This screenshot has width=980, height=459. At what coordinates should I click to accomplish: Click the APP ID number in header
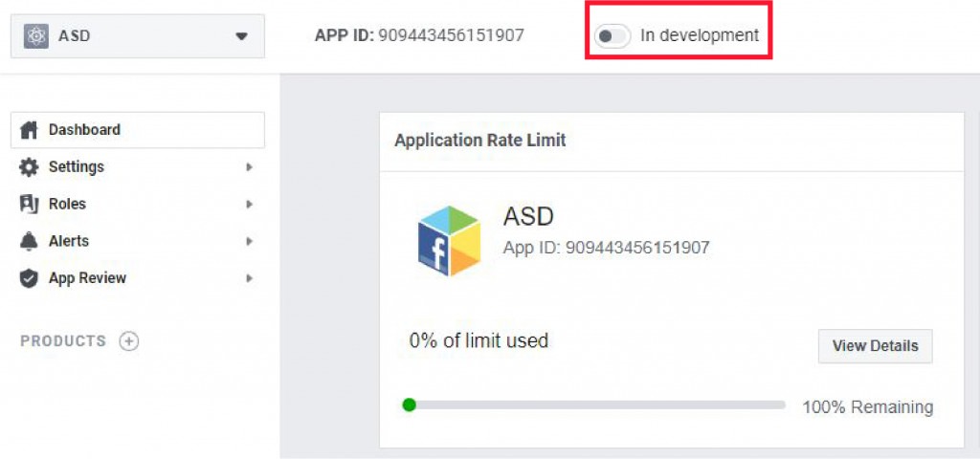click(x=452, y=35)
